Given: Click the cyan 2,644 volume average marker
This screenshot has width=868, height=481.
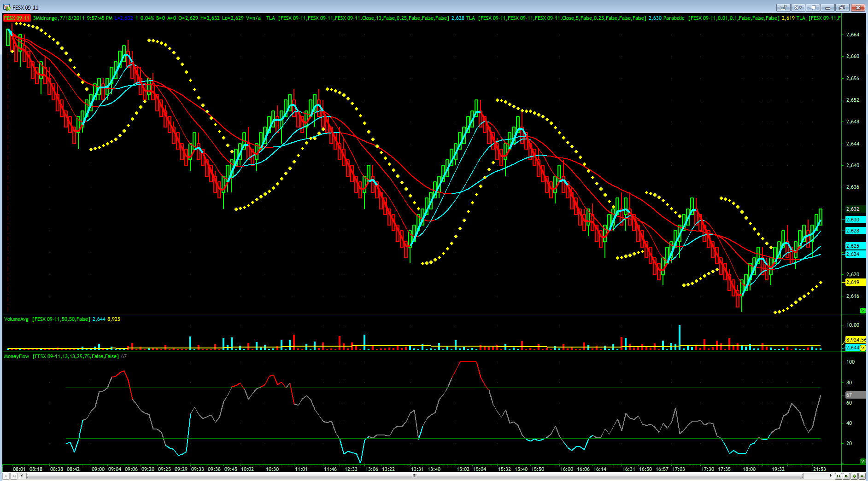Looking at the screenshot, I should pos(853,348).
